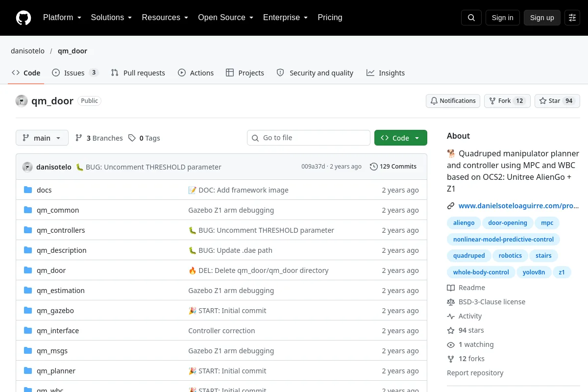
Task: Open commit message 'BUG: Update .dae path'
Action: (x=230, y=250)
